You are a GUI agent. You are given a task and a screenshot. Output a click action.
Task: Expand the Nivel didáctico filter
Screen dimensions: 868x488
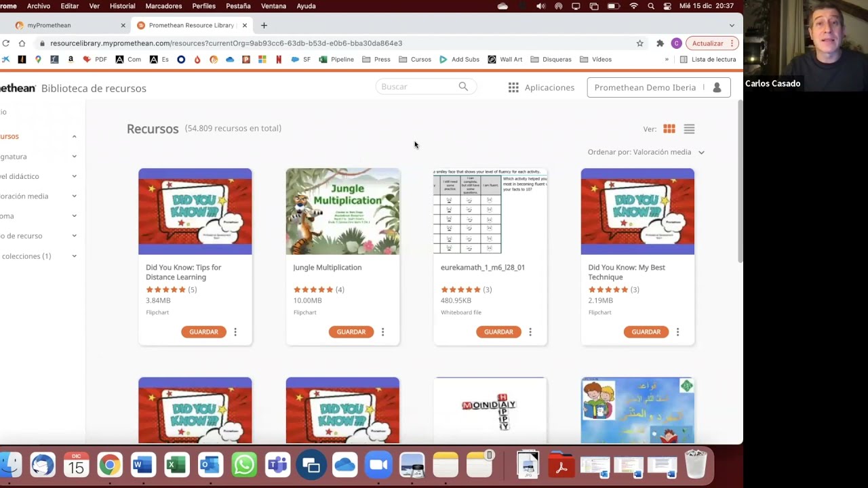pos(74,176)
